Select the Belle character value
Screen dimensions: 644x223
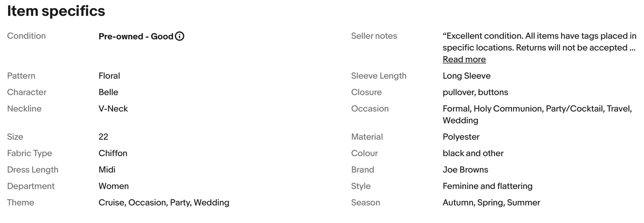point(108,92)
